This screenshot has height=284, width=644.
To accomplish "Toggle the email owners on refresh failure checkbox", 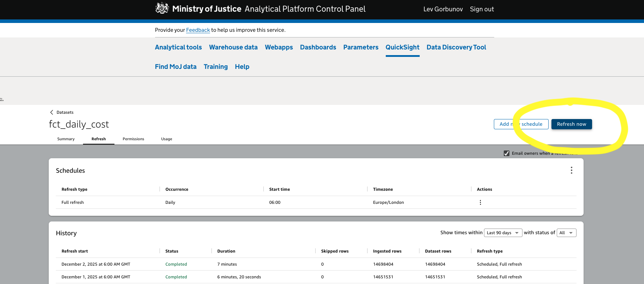I will (507, 153).
